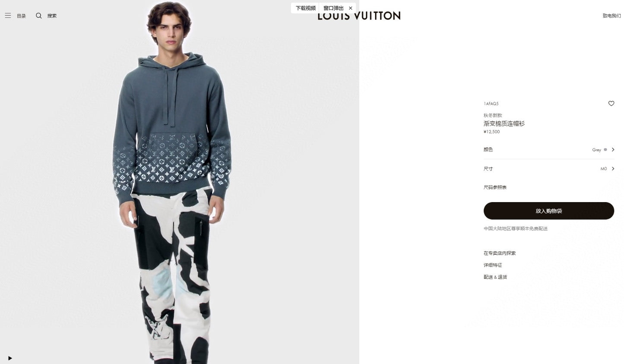The image size is (624, 364).
Task: Open 配送 & 退货 delivery and returns
Action: coord(495,277)
